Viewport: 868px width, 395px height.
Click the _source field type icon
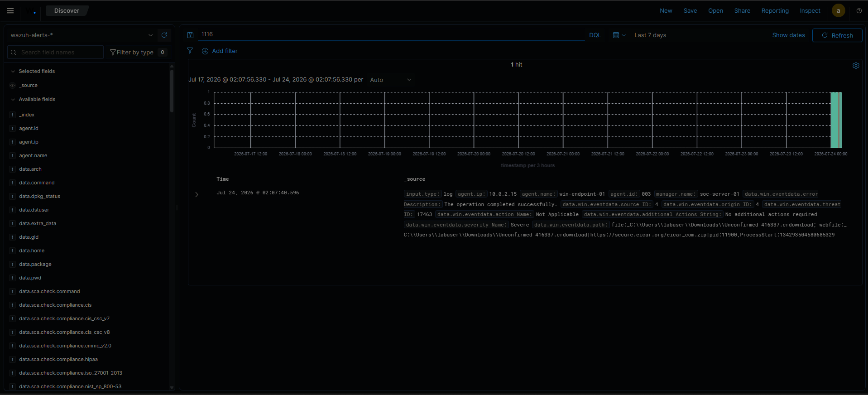[x=13, y=85]
